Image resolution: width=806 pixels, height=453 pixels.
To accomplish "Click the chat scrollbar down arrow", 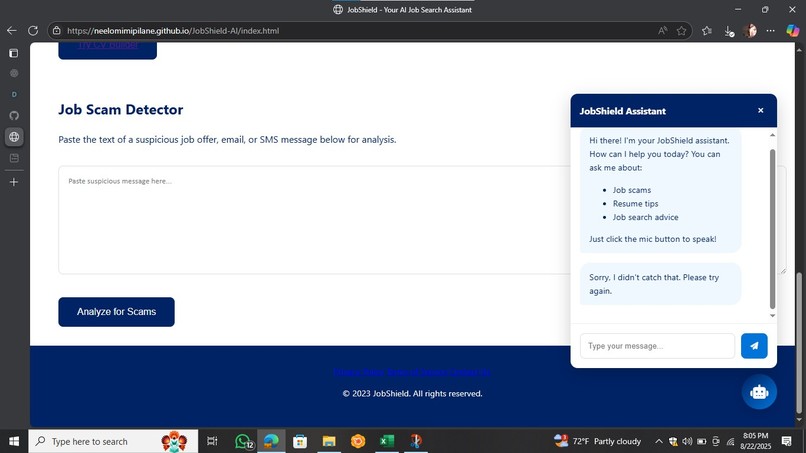I will click(x=772, y=316).
